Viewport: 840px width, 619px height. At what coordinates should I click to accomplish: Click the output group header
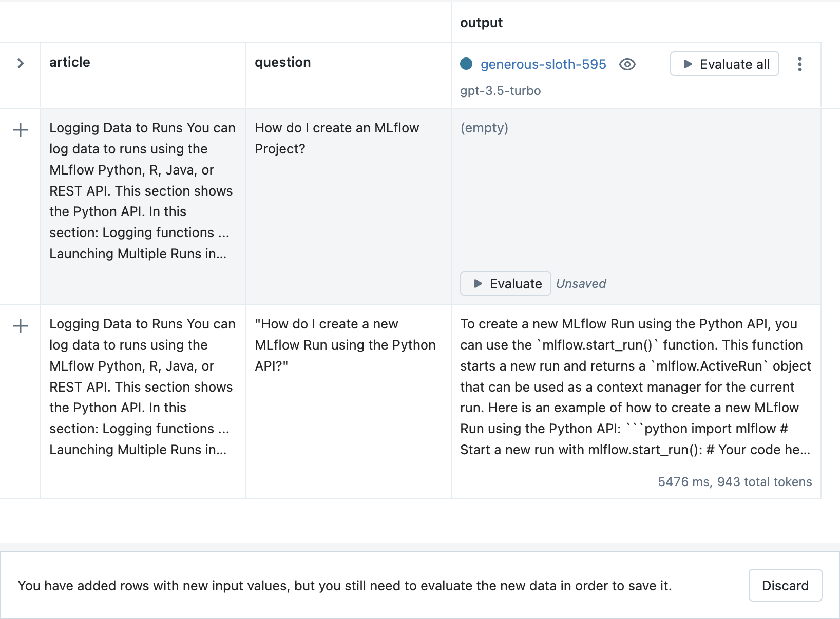(x=481, y=23)
